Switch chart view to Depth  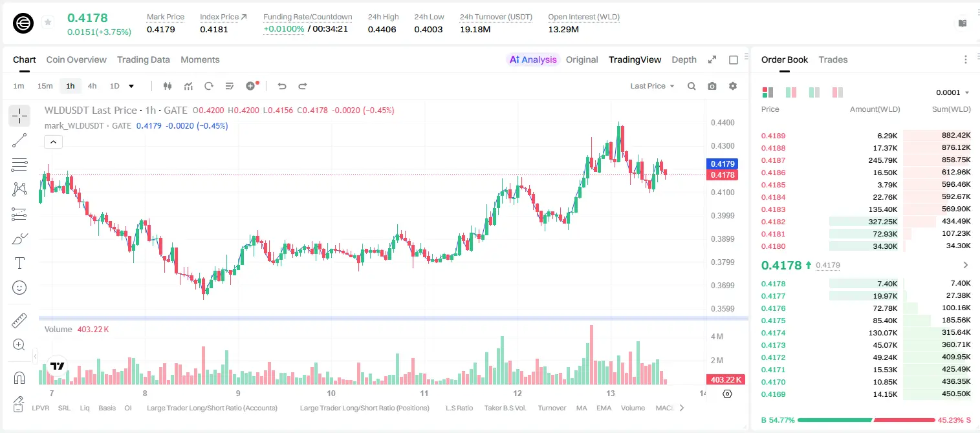684,59
